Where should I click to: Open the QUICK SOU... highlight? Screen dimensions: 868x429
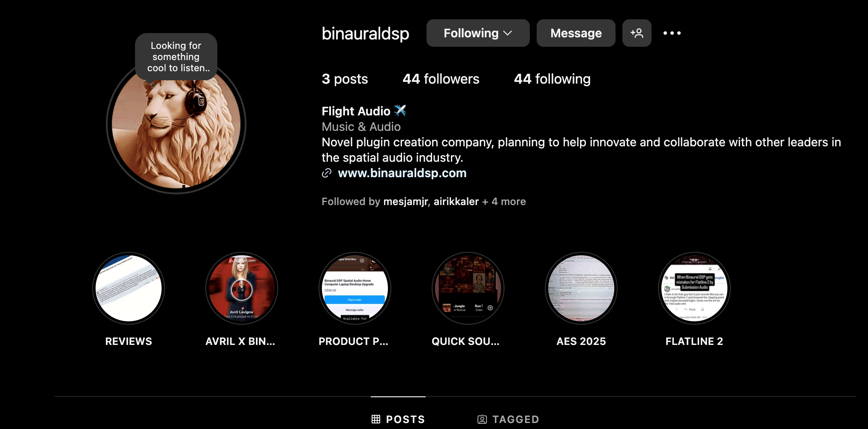coord(468,288)
